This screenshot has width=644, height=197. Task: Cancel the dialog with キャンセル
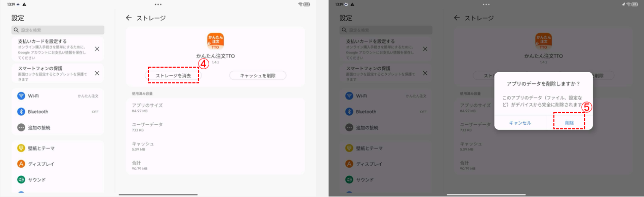[x=520, y=123]
